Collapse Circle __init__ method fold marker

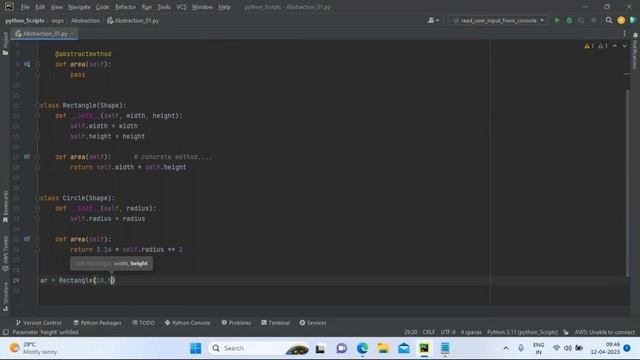[x=38, y=208]
